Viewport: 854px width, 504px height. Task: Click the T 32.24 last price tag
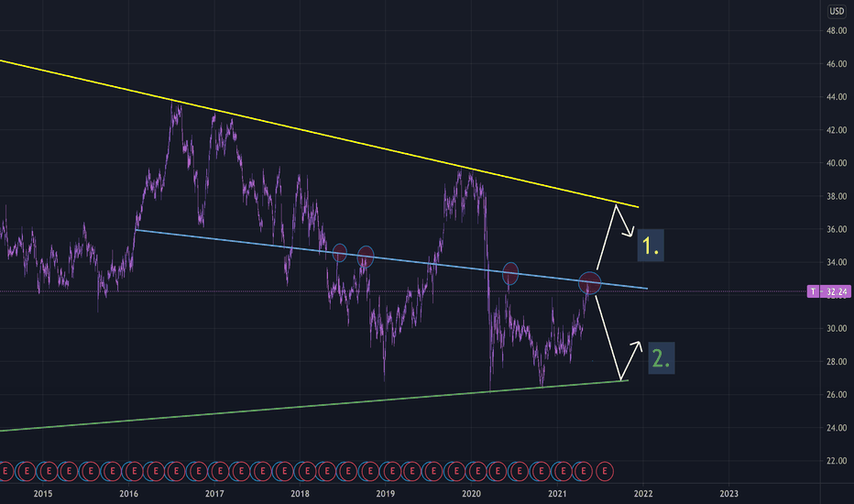click(828, 292)
